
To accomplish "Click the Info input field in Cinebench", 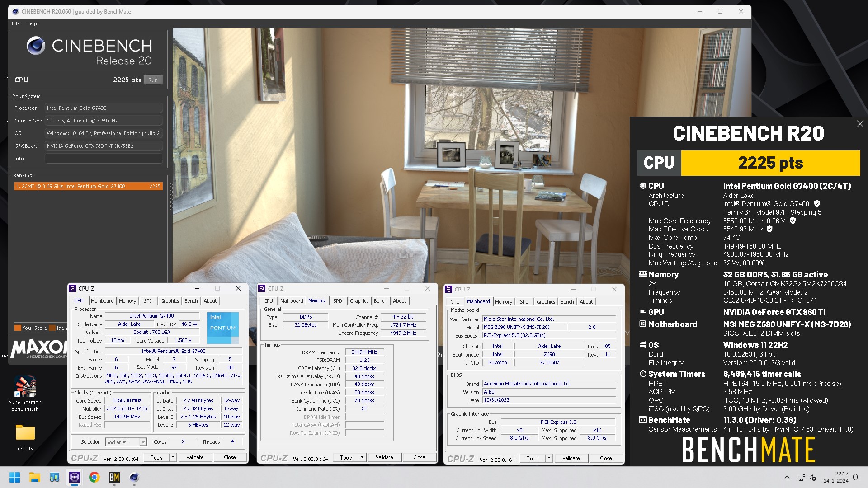I will (104, 159).
